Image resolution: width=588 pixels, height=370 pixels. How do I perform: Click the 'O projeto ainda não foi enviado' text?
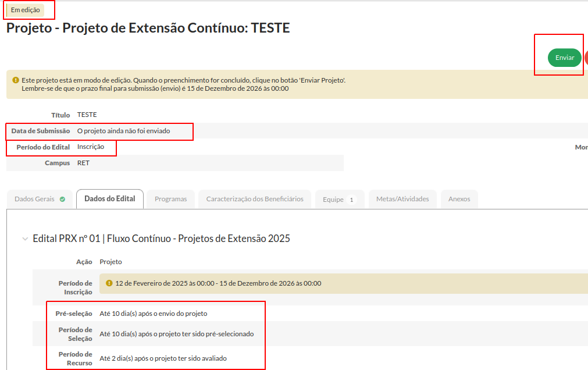123,131
